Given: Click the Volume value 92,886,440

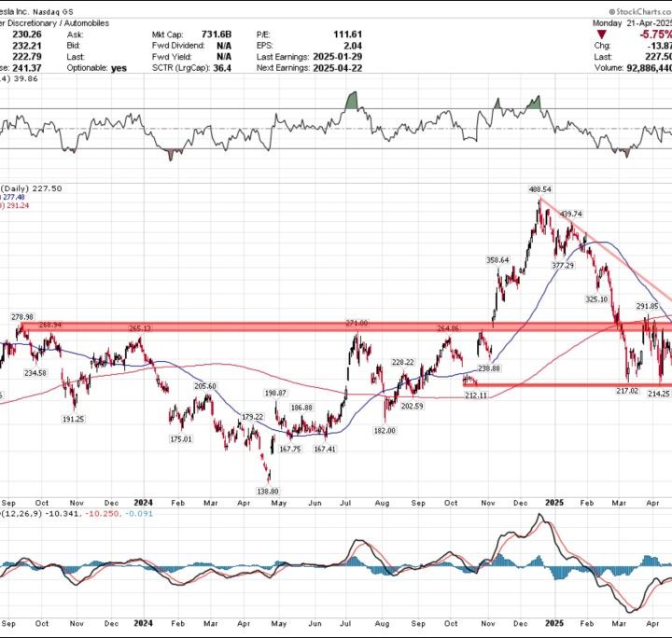Looking at the screenshot, I should (x=649, y=68).
